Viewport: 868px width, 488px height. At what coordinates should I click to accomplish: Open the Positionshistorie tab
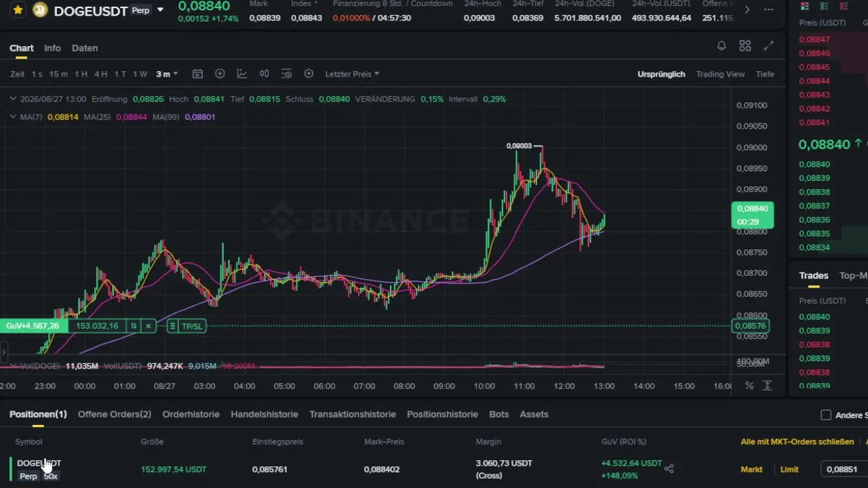[443, 414]
